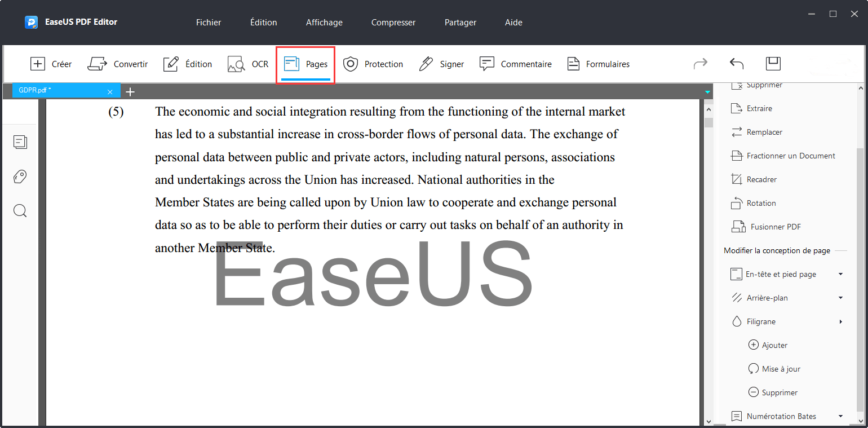Image resolution: width=868 pixels, height=428 pixels.
Task: Open the Affichage menu
Action: [x=324, y=23]
